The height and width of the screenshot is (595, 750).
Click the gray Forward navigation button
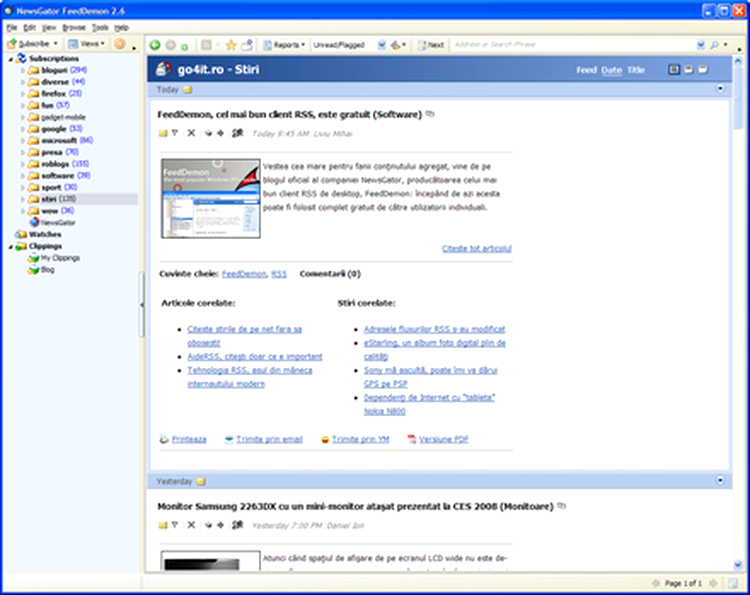click(x=170, y=45)
